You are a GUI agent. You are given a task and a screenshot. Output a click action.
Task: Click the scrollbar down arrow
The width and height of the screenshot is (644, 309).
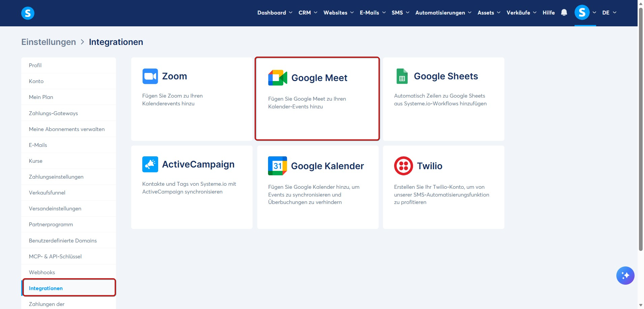641,306
